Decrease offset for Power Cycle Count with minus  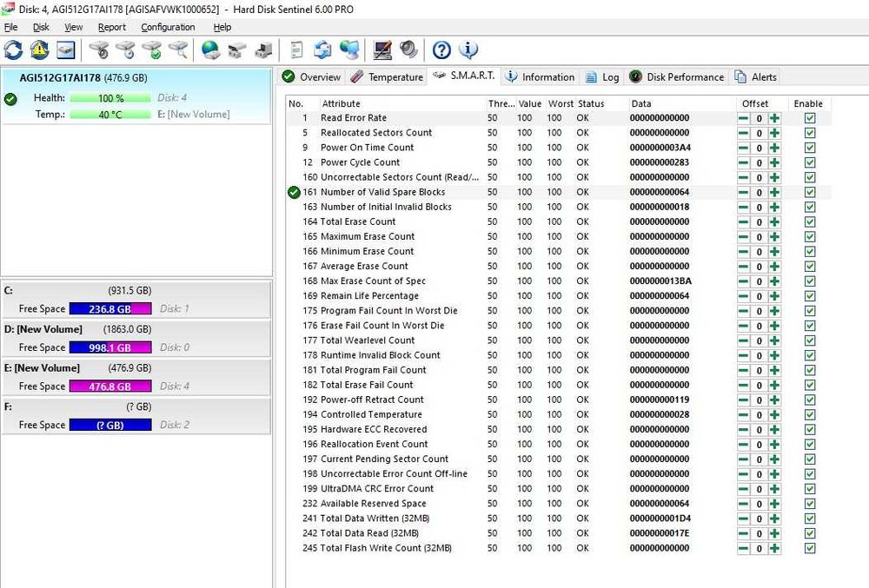tap(743, 162)
